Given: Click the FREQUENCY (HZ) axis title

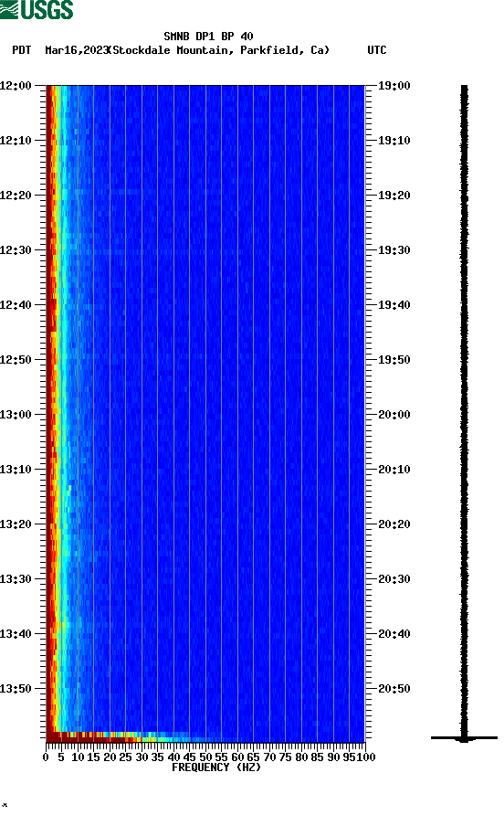Looking at the screenshot, I should 216,767.
